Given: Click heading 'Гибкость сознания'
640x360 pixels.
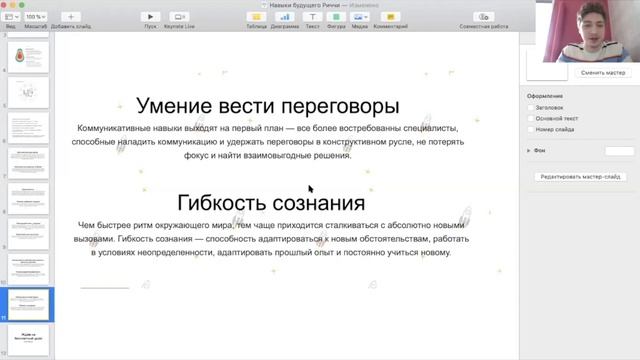Looking at the screenshot, I should click(271, 202).
